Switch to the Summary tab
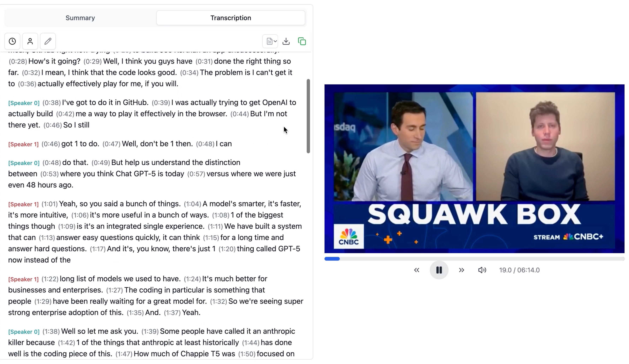Screen dimensions: 629x364 pyautogui.click(x=80, y=18)
